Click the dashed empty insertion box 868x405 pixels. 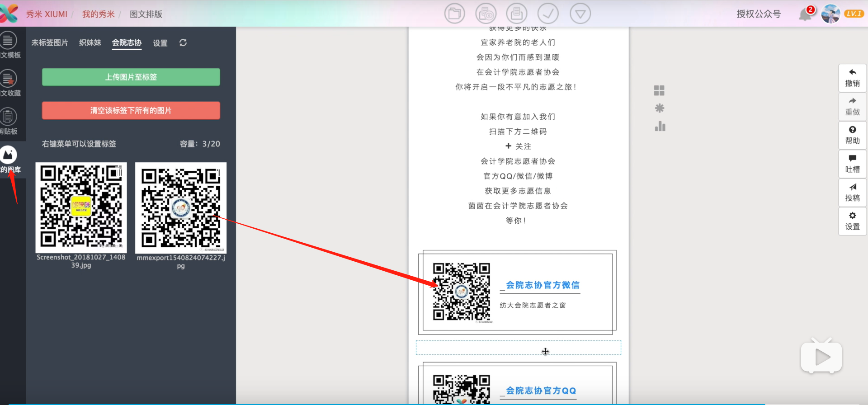519,348
